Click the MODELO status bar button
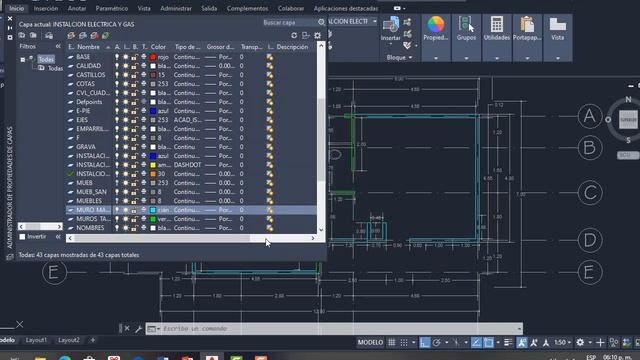 [x=370, y=342]
